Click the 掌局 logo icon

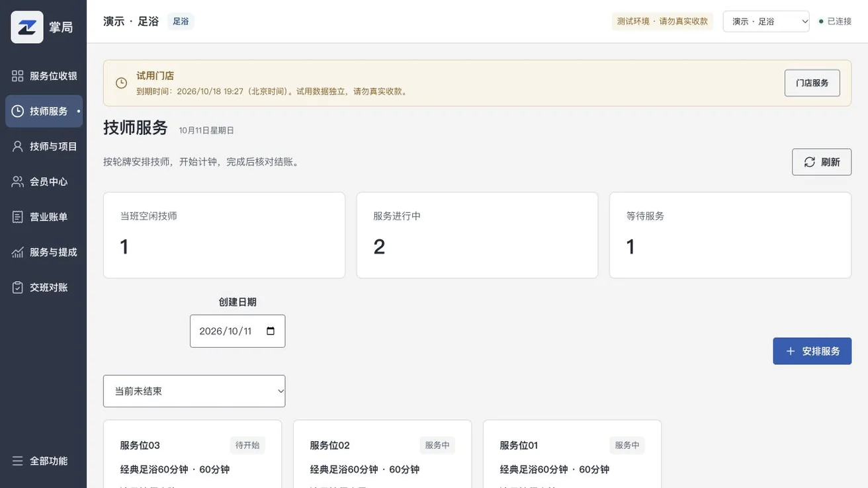click(27, 27)
